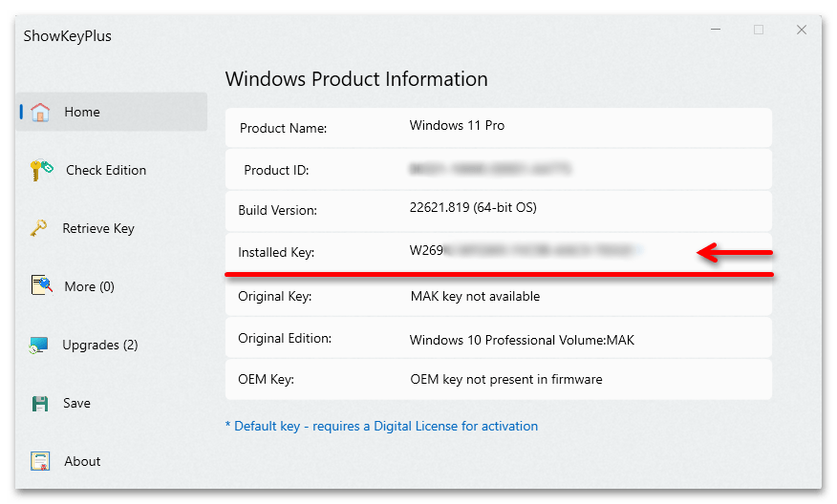This screenshot has height=504, width=837.
Task: Open Upgrades using the monitor icon
Action: tap(39, 345)
